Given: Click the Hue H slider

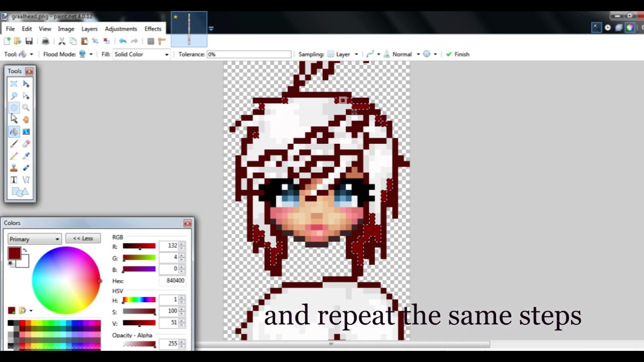Looking at the screenshot, I should click(x=139, y=300).
